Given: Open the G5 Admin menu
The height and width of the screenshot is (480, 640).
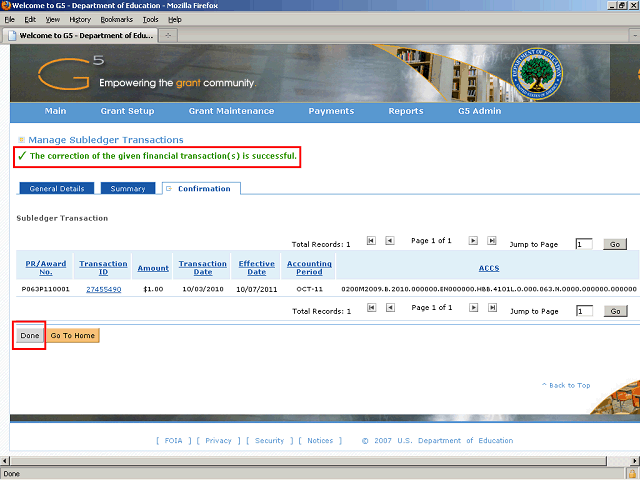Looking at the screenshot, I should click(x=480, y=111).
